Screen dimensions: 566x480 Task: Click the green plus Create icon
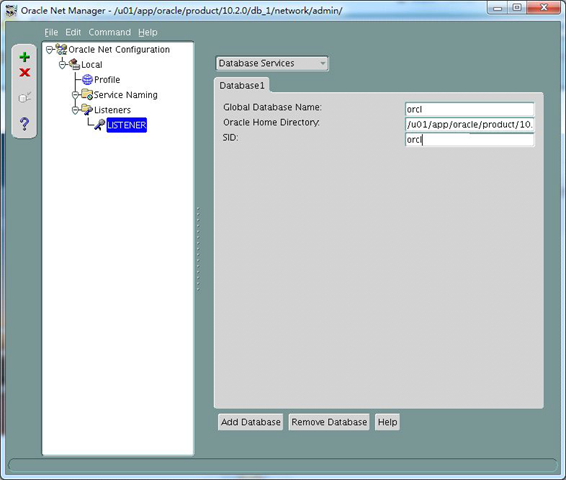click(25, 57)
